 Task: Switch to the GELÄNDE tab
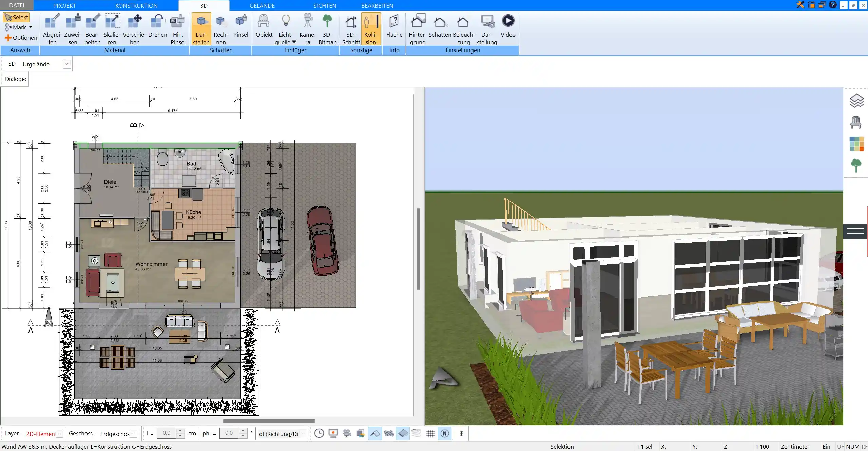(262, 6)
